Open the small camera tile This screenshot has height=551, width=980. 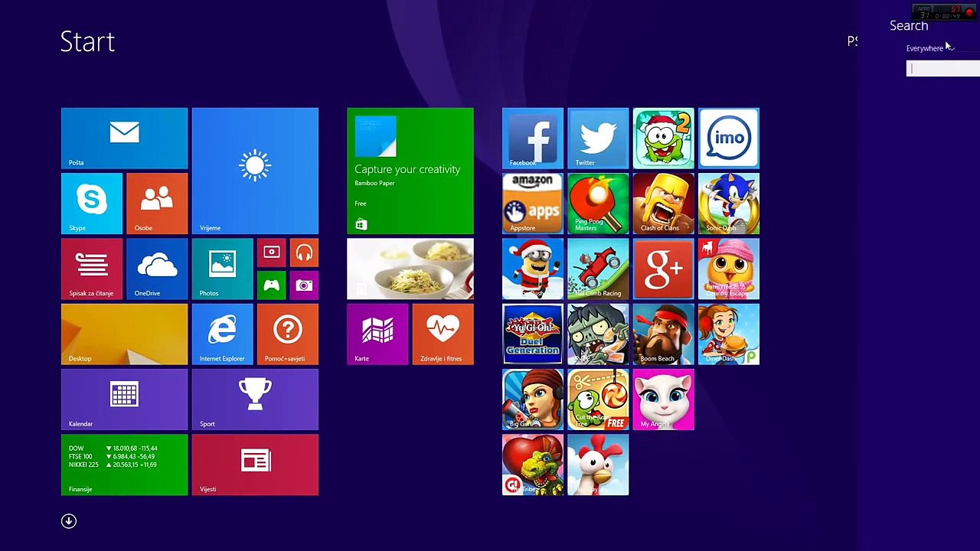point(304,285)
